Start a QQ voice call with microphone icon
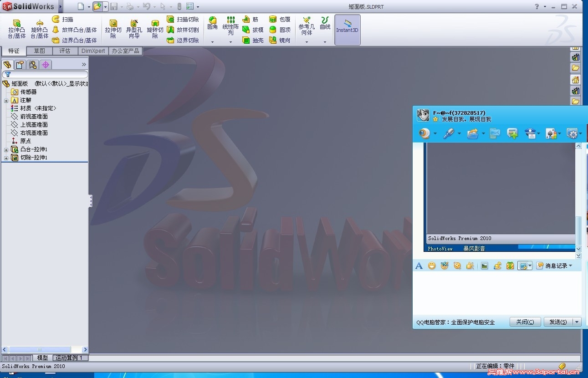This screenshot has width=588, height=378. pos(449,133)
